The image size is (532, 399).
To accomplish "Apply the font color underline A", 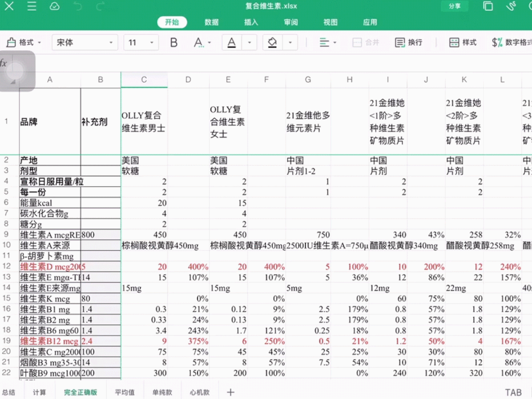I will click(232, 42).
